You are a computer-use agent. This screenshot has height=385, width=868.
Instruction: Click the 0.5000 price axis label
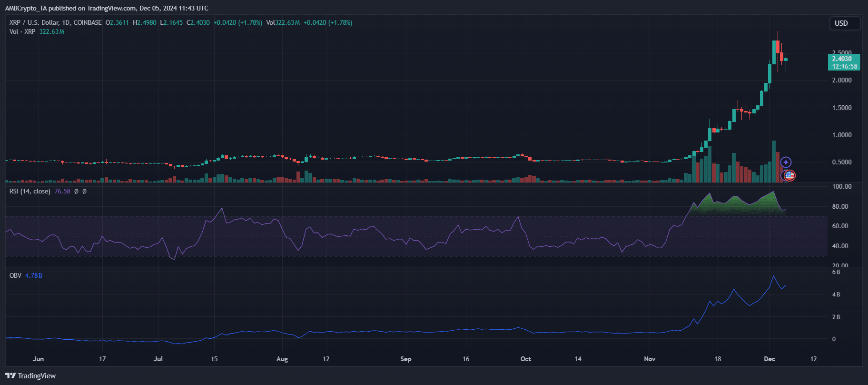pos(842,162)
